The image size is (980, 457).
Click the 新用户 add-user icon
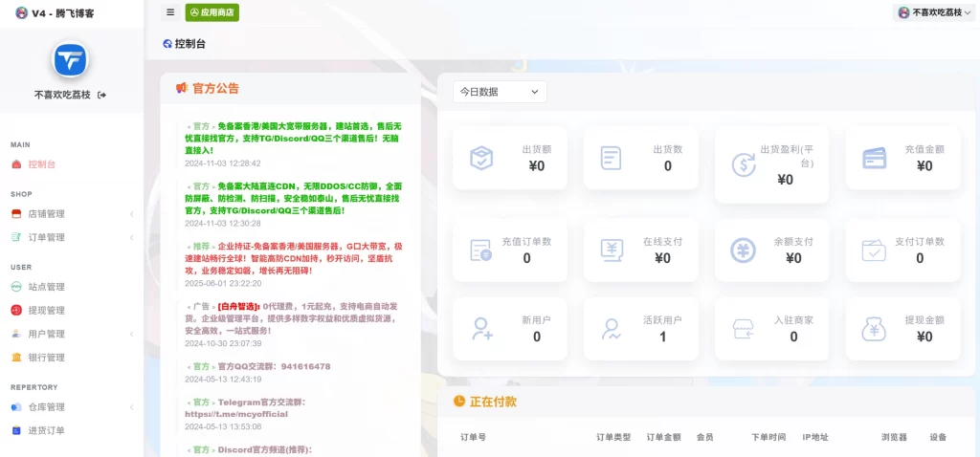click(482, 328)
